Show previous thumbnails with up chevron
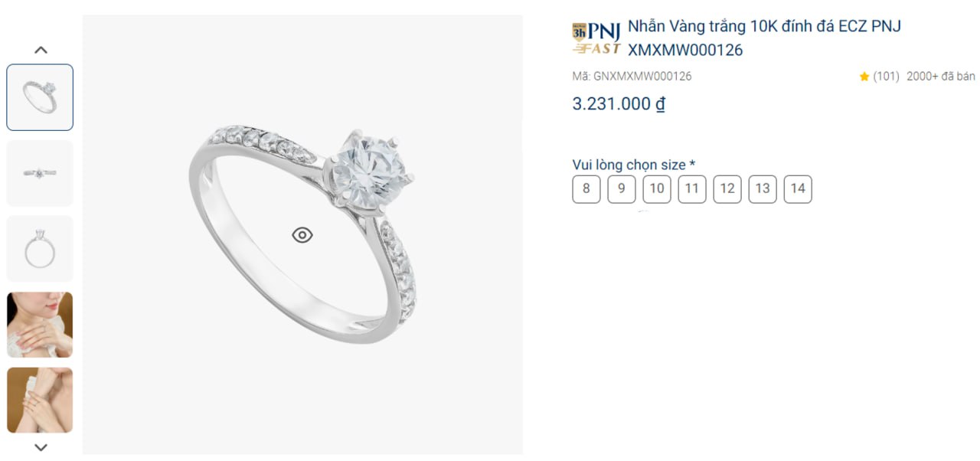 (x=41, y=50)
